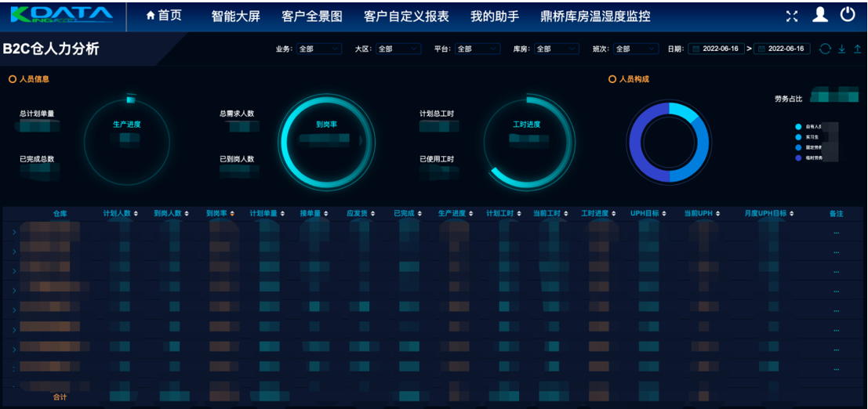Click the refresh data icon

coord(825,49)
